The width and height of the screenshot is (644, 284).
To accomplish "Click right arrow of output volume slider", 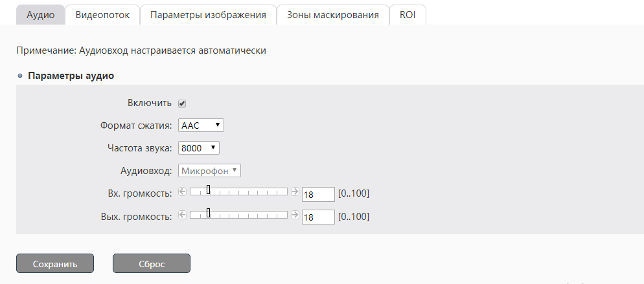I will point(295,215).
